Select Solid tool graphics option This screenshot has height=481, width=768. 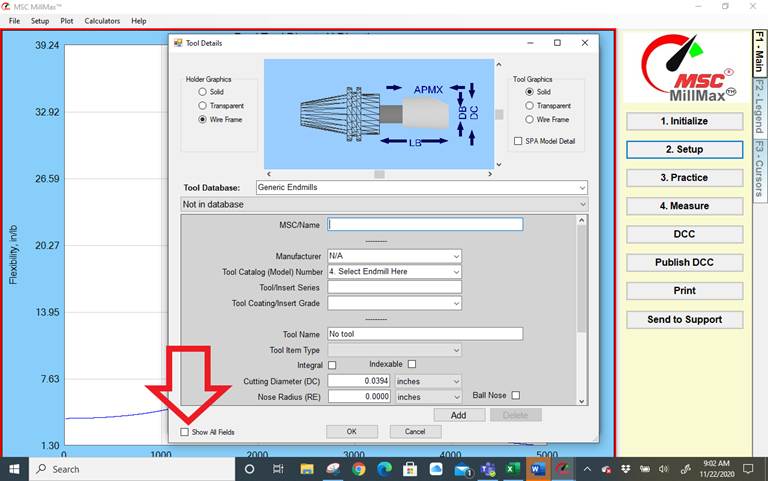tap(529, 92)
